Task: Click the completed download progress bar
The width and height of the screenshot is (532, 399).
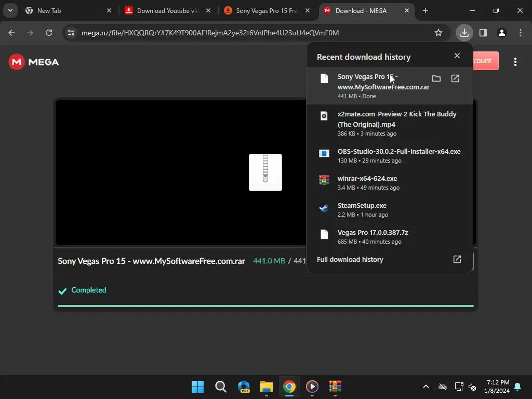Action: click(x=265, y=306)
